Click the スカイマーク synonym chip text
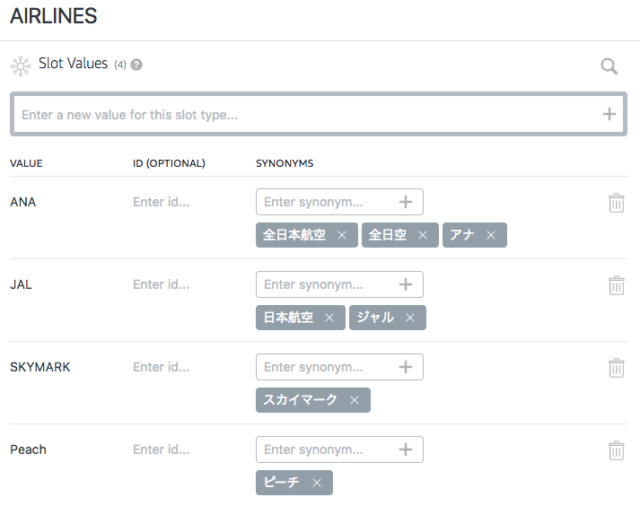Screen dimensions: 640x532 [x=300, y=400]
